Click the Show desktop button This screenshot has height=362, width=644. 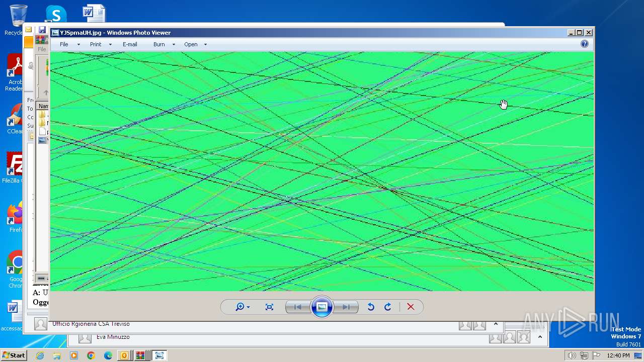pos(639,355)
